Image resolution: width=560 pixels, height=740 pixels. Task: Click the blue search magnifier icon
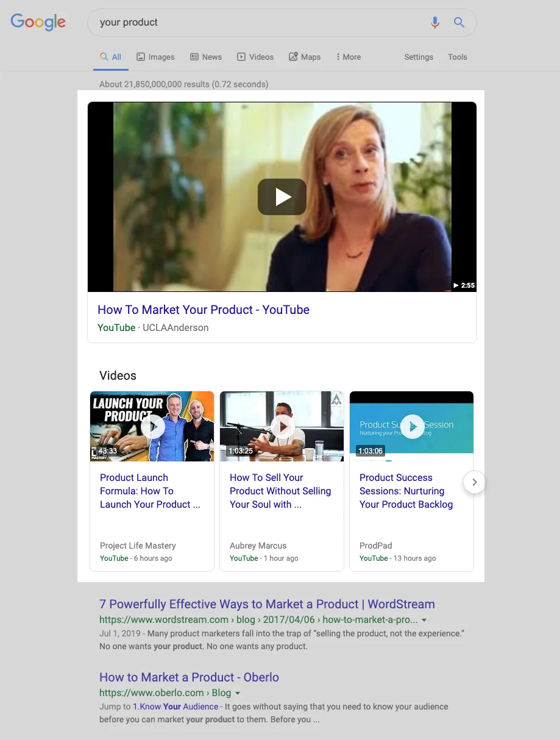(459, 23)
